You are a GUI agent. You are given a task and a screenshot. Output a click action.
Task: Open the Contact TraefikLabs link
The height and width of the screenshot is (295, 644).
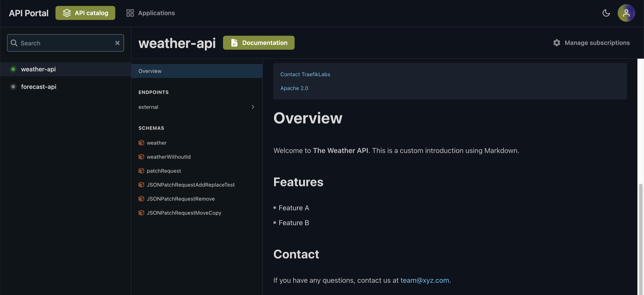305,74
